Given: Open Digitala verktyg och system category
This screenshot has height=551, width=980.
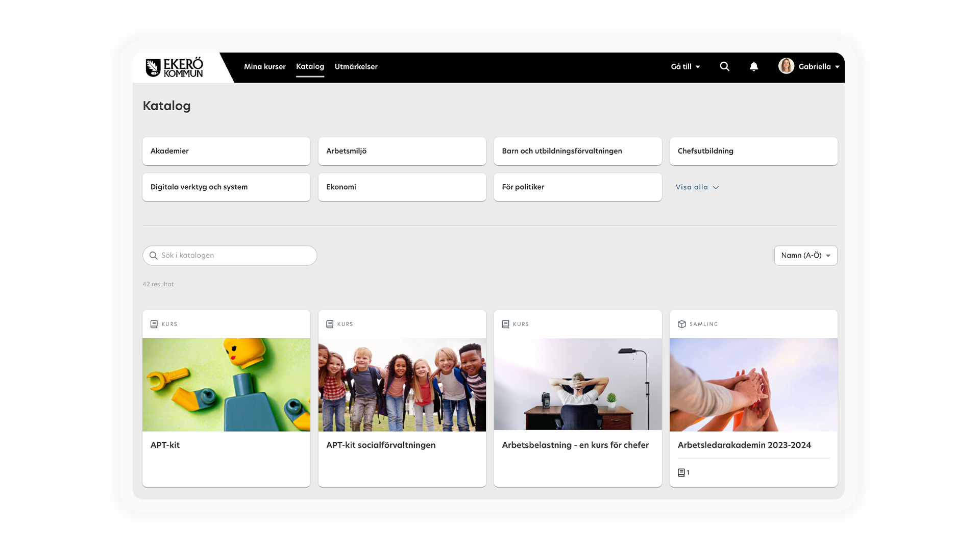Looking at the screenshot, I should (226, 187).
